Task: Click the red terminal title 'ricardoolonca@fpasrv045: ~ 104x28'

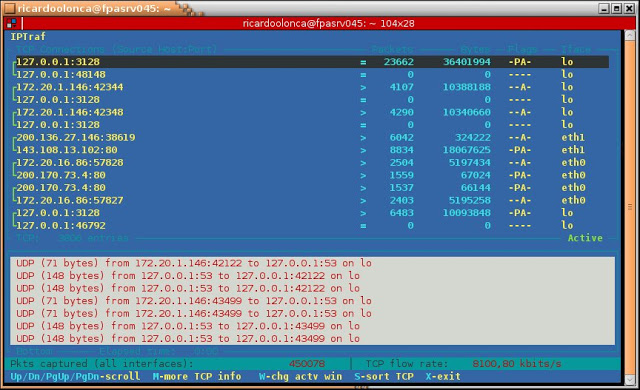Action: pos(329,24)
